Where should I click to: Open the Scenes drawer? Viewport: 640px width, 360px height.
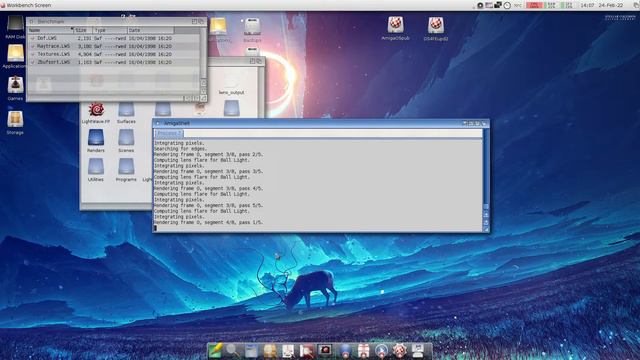pyautogui.click(x=126, y=138)
